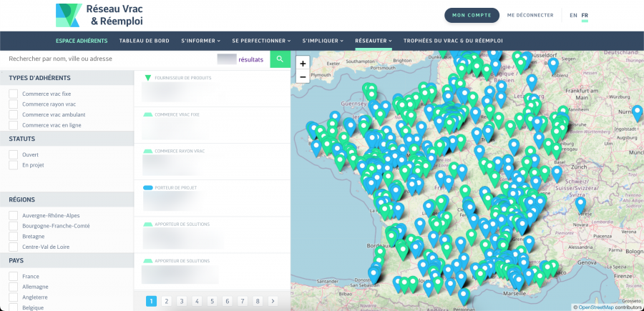
Task: Click the blue Porteur de projet icon
Action: 148,187
